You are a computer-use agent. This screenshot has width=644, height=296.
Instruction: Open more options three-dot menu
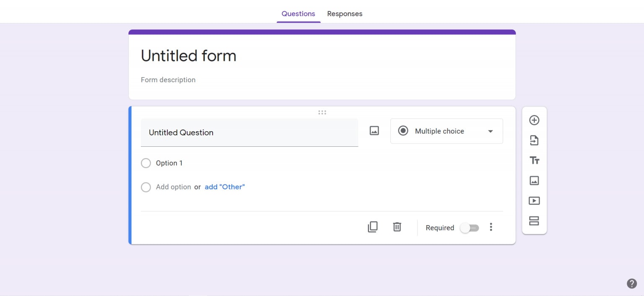491,227
